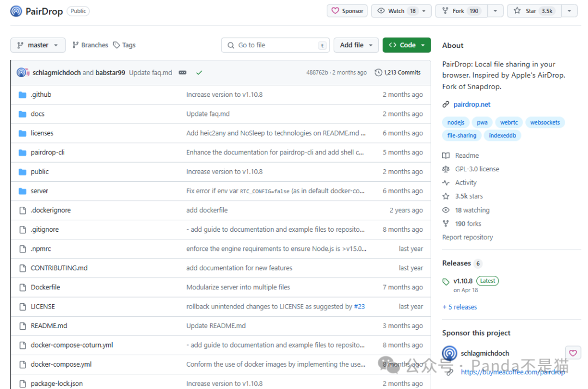
Task: Open the Star lists dropdown arrow
Action: click(569, 11)
